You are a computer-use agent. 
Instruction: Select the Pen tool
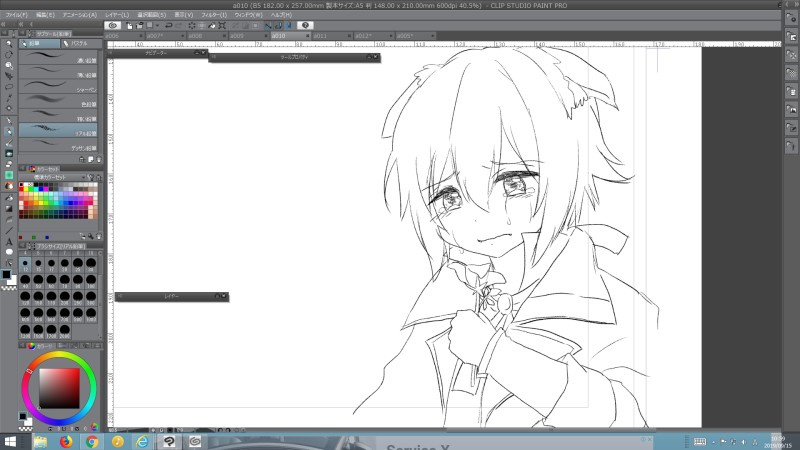[9, 121]
